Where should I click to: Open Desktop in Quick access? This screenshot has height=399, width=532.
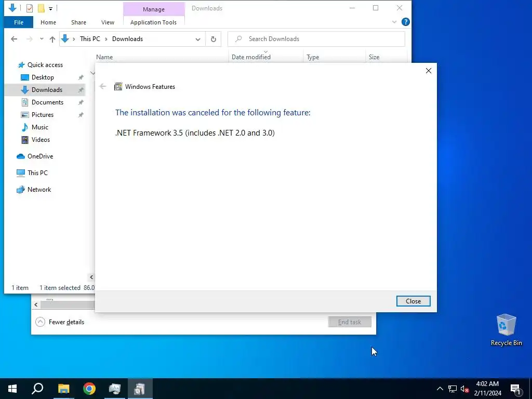[x=43, y=77]
